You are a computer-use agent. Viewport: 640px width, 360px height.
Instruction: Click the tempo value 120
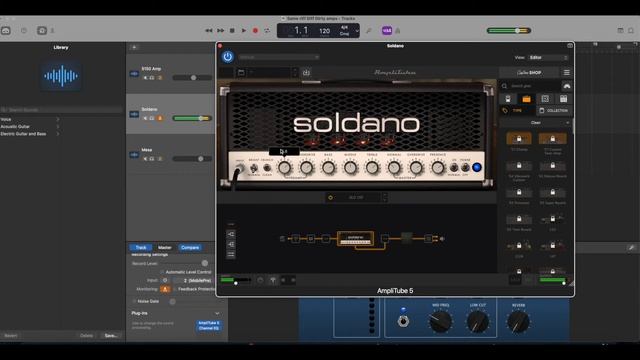324,31
